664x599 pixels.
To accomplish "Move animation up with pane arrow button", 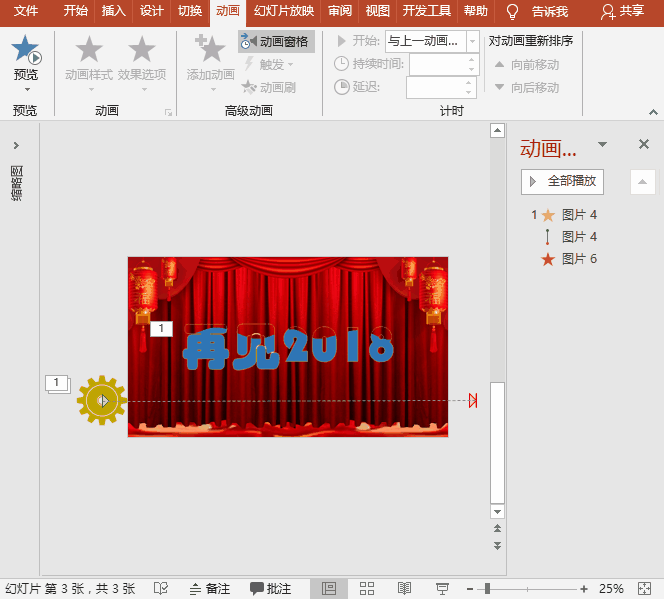I will [x=642, y=182].
